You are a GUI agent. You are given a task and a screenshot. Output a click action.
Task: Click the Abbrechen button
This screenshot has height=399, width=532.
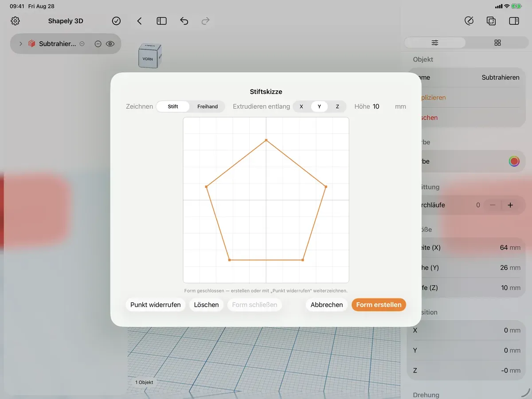(x=327, y=305)
